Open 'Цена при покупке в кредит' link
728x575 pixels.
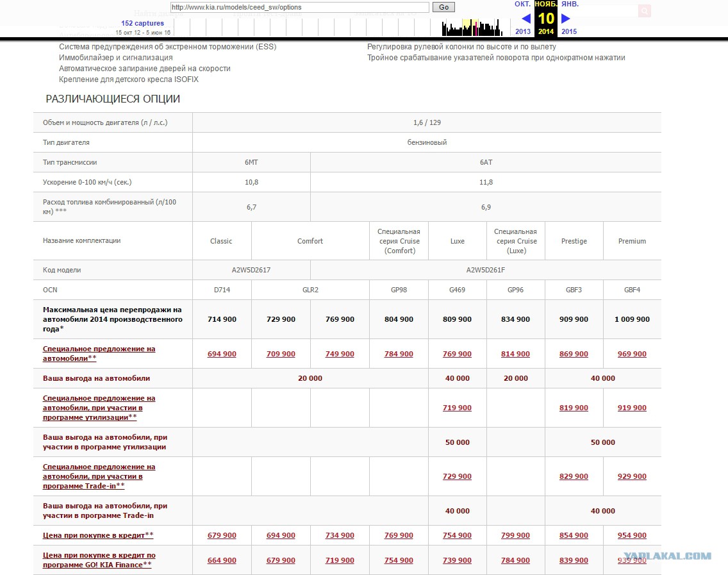pos(98,535)
